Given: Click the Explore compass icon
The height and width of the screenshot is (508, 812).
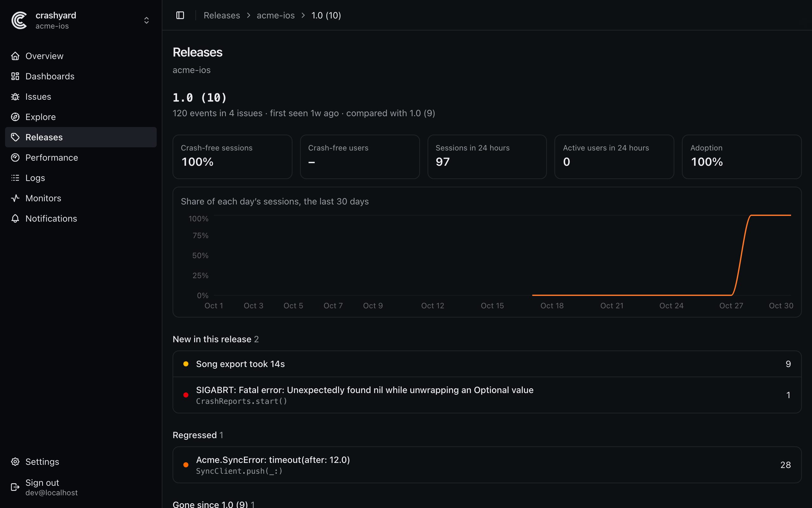Looking at the screenshot, I should coord(15,117).
